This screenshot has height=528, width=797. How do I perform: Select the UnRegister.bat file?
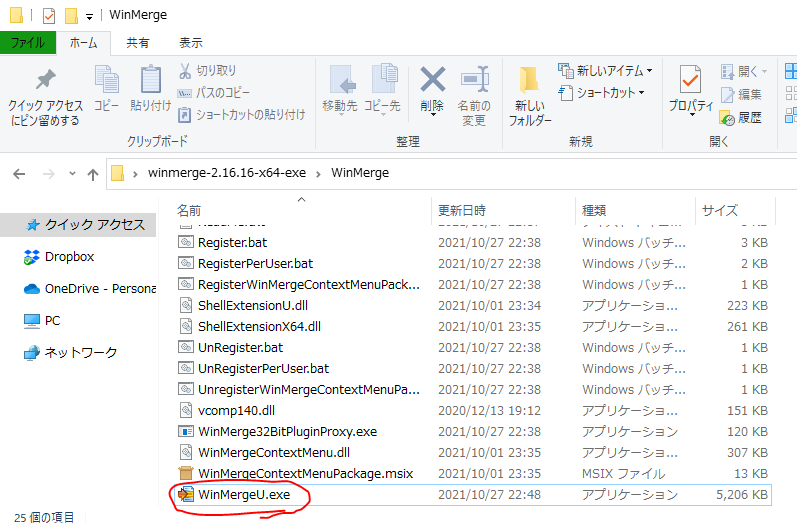pos(240,348)
